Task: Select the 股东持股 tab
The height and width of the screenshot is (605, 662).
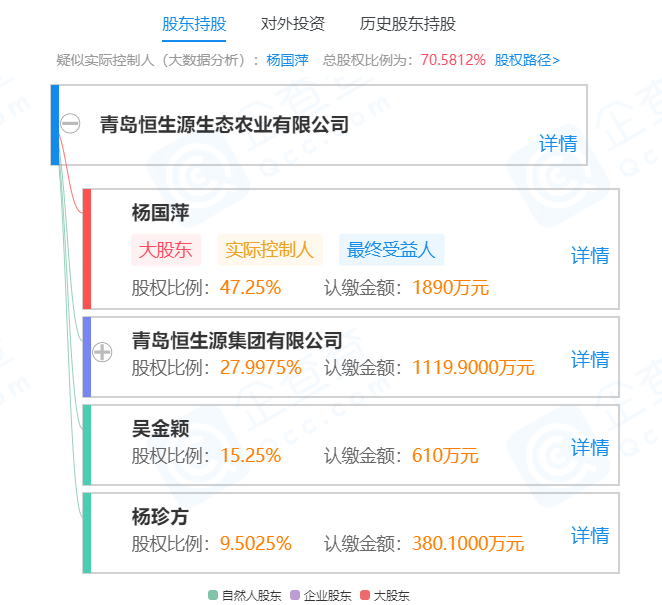Action: pos(194,24)
